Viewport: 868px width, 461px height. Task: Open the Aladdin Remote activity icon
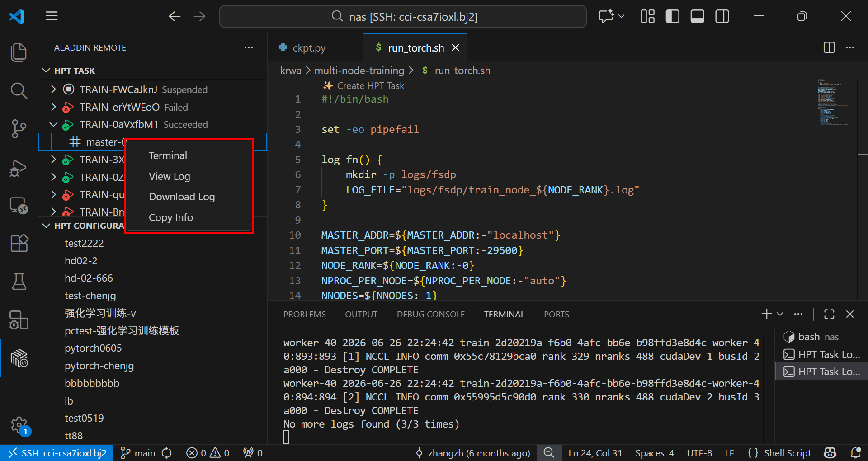(19, 358)
